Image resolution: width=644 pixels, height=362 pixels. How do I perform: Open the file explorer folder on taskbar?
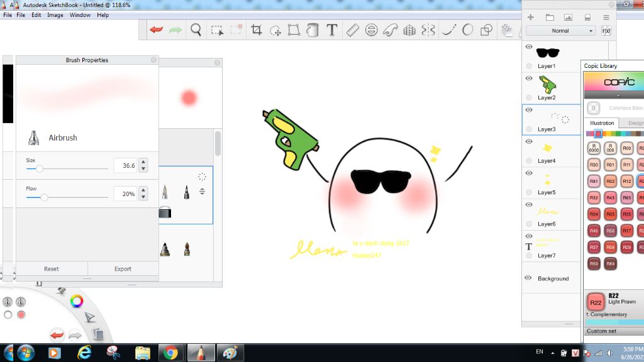pyautogui.click(x=143, y=353)
